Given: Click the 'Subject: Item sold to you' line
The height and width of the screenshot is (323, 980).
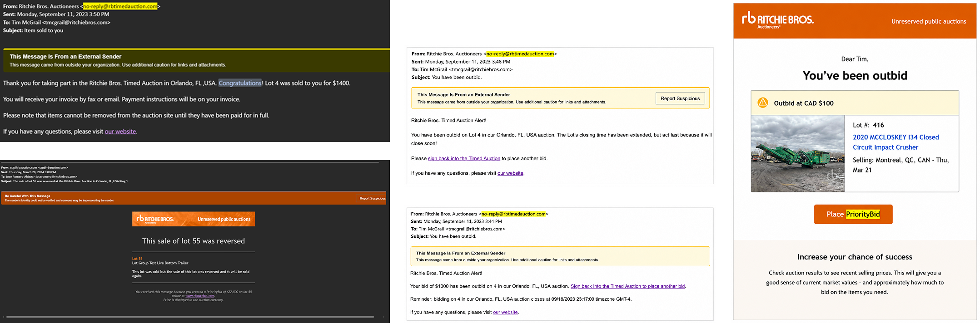Looking at the screenshot, I should click(x=33, y=30).
